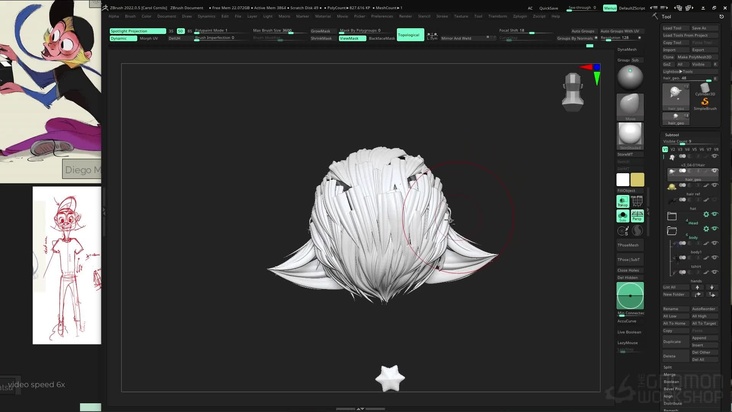Open the Preferences menu
Viewport: 732px width, 412px height.
381,16
